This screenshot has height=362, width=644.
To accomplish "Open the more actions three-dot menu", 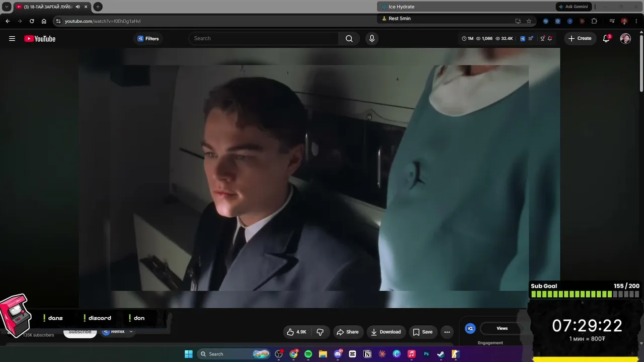I will (447, 332).
